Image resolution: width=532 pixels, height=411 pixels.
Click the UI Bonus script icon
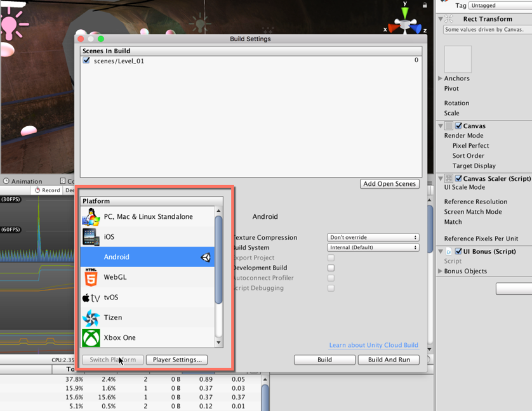tap(449, 251)
